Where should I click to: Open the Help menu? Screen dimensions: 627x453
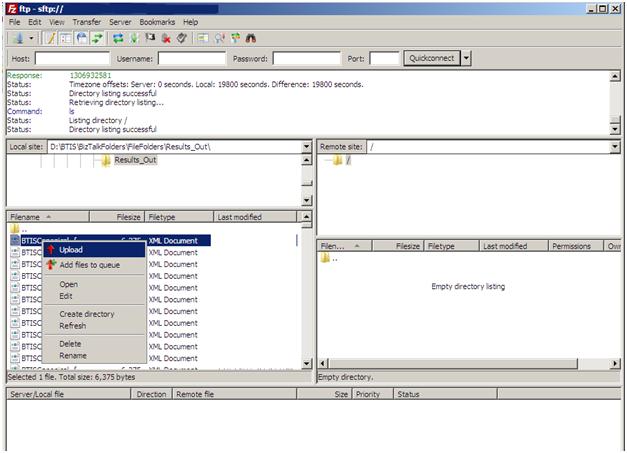tap(190, 22)
